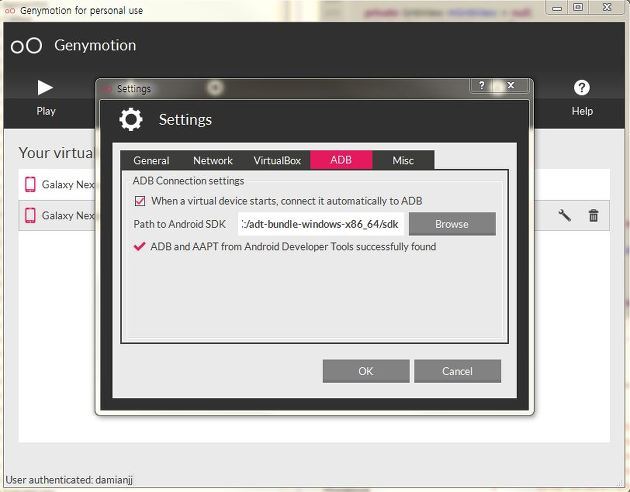Screen dimensions: 630x492
Task: Open the Network settings tab
Action: [x=213, y=160]
